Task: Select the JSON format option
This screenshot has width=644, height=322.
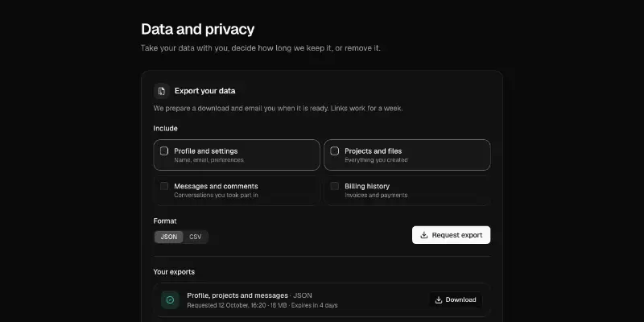Action: pyautogui.click(x=169, y=237)
